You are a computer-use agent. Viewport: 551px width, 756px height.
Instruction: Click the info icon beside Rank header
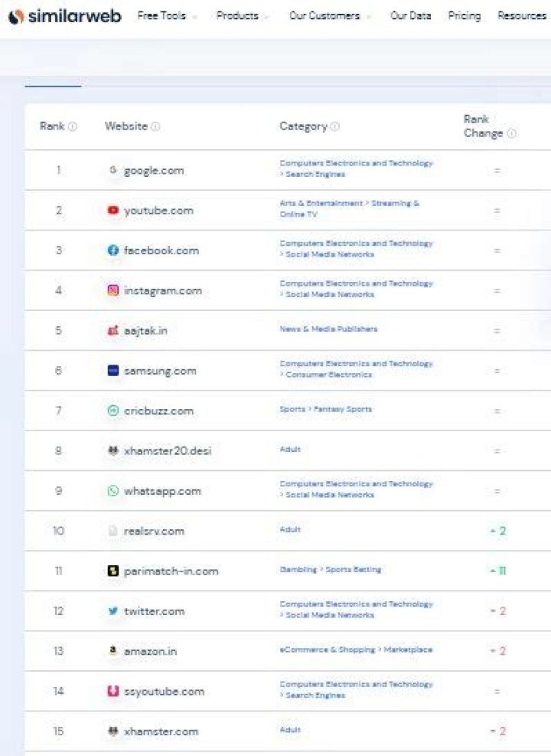pyautogui.click(x=73, y=126)
